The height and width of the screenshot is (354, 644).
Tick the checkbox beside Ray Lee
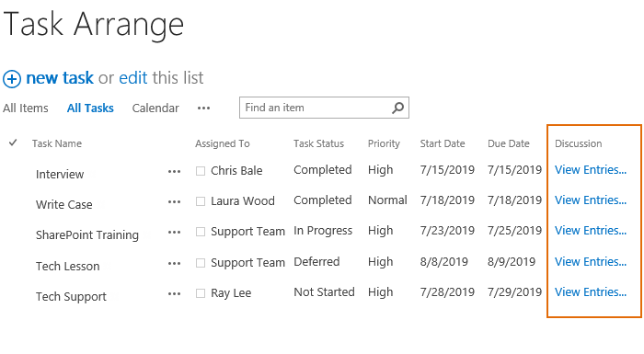[201, 293]
